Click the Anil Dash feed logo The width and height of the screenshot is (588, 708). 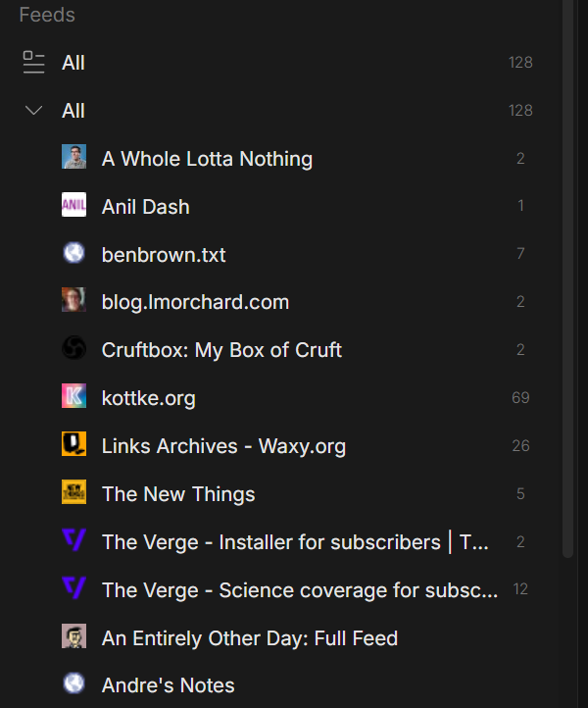pos(74,205)
